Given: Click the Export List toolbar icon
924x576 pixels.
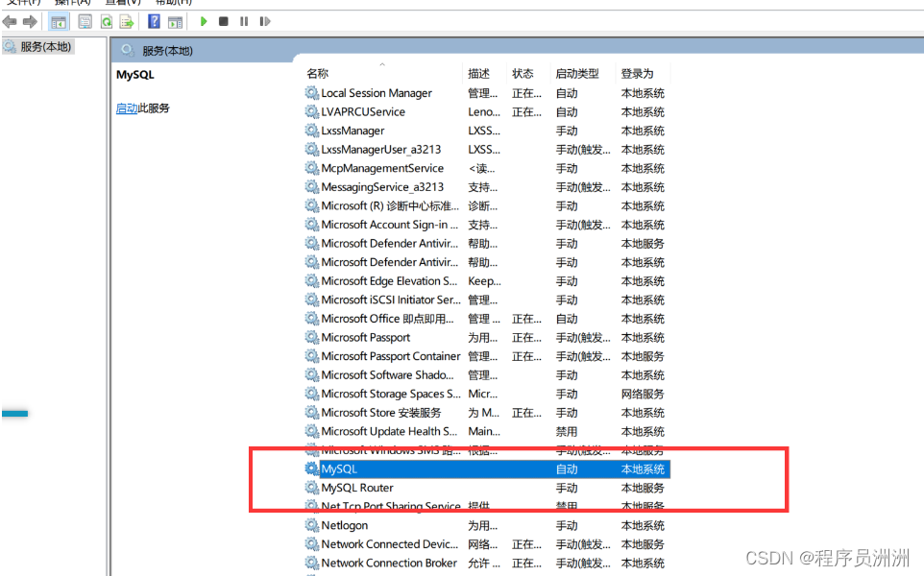Looking at the screenshot, I should point(127,22).
